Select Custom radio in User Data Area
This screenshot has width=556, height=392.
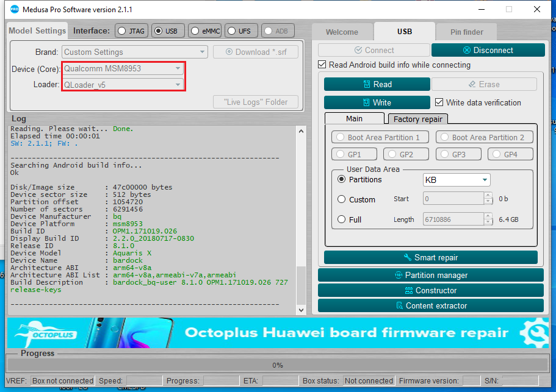[x=341, y=199]
